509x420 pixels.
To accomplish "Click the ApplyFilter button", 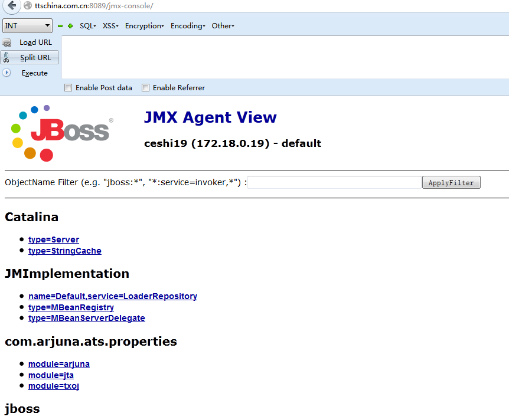I will (451, 182).
